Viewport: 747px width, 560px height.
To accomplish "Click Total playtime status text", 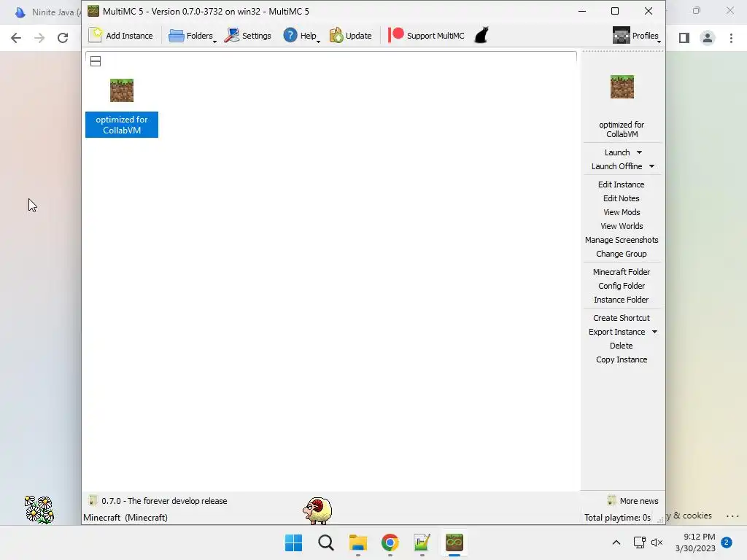I will (x=617, y=517).
